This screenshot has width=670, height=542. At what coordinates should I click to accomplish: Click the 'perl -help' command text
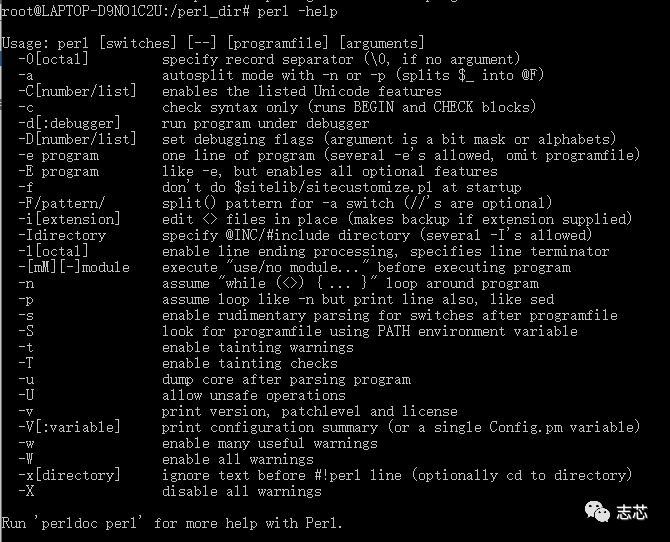point(300,11)
